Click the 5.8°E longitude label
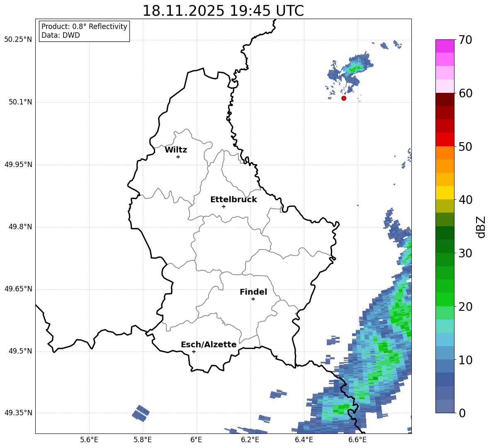491x448 pixels. [x=143, y=440]
